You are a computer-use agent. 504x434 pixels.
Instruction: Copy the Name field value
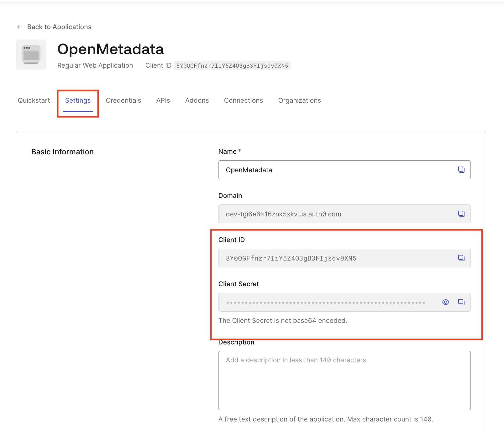(x=461, y=170)
